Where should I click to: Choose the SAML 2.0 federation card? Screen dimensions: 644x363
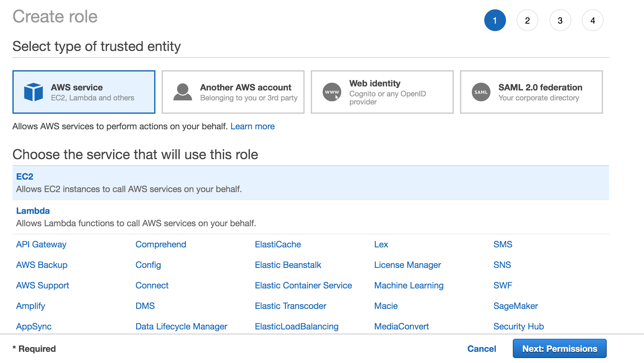(x=531, y=92)
